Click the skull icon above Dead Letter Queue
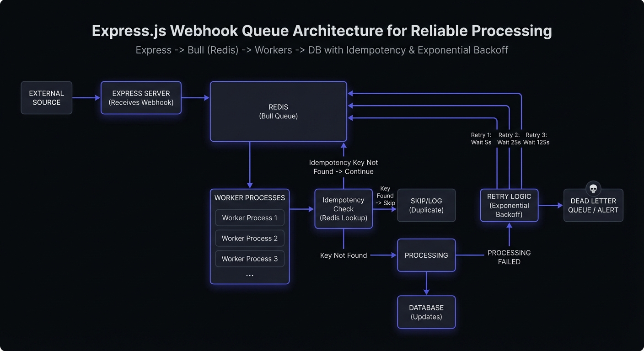The height and width of the screenshot is (351, 644). 593,188
